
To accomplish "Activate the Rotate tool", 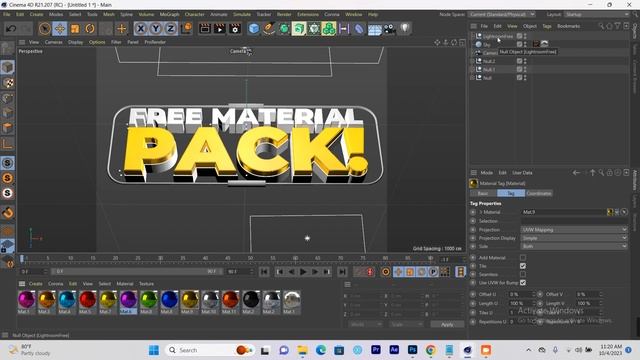I will (90, 29).
